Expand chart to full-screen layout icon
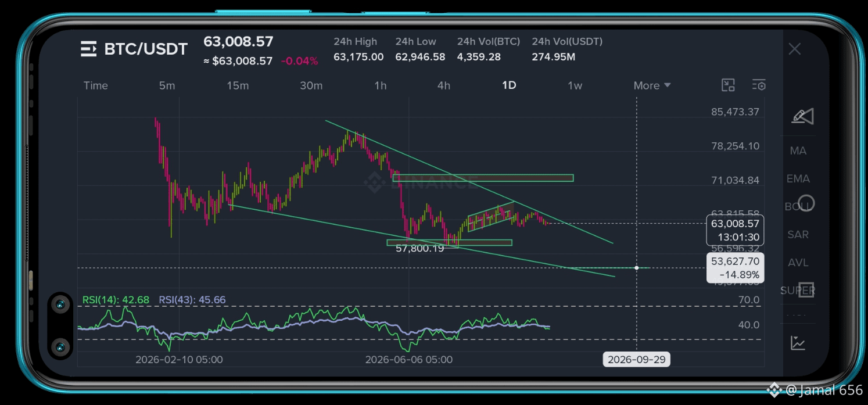 click(728, 85)
